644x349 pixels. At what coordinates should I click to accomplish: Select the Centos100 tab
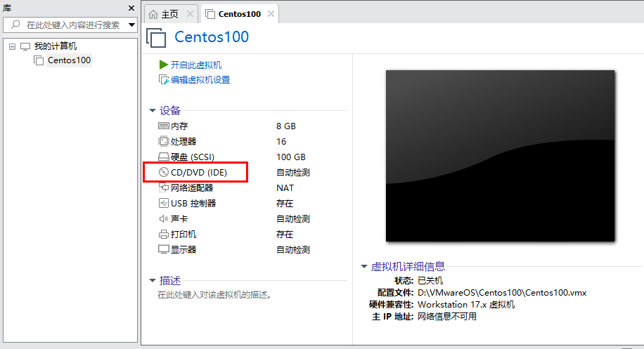(x=240, y=14)
